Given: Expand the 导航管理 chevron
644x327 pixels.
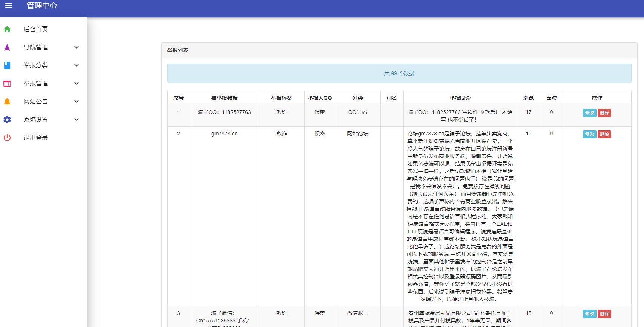Looking at the screenshot, I should 76,47.
